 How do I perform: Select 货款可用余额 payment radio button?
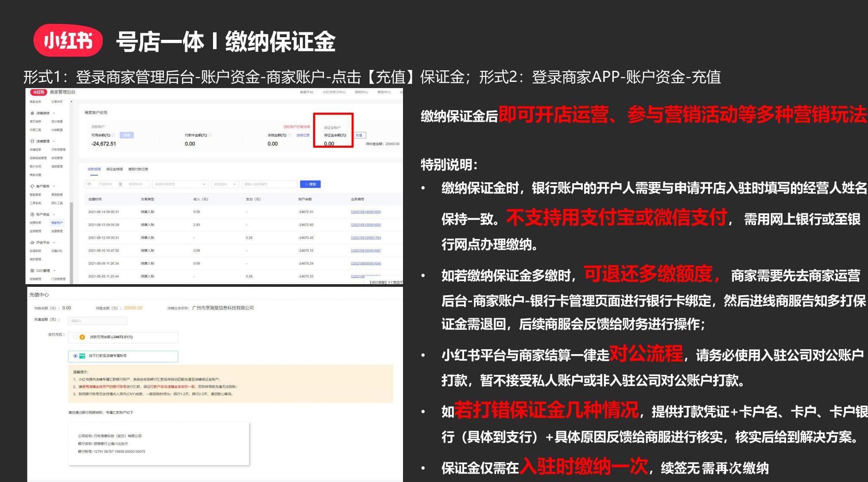click(x=75, y=337)
